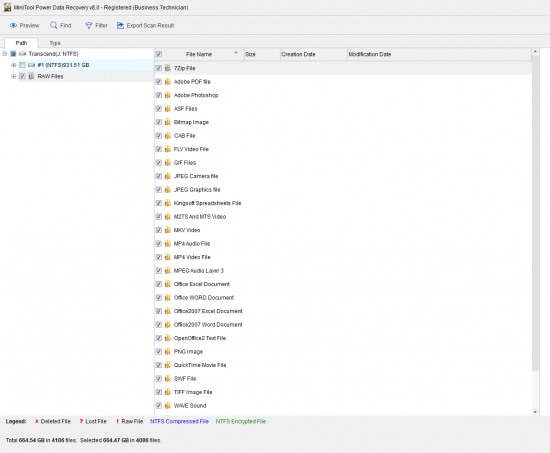Click the Bitmap Image folder icon
Image resolution: width=550 pixels, height=453 pixels.
click(x=168, y=122)
